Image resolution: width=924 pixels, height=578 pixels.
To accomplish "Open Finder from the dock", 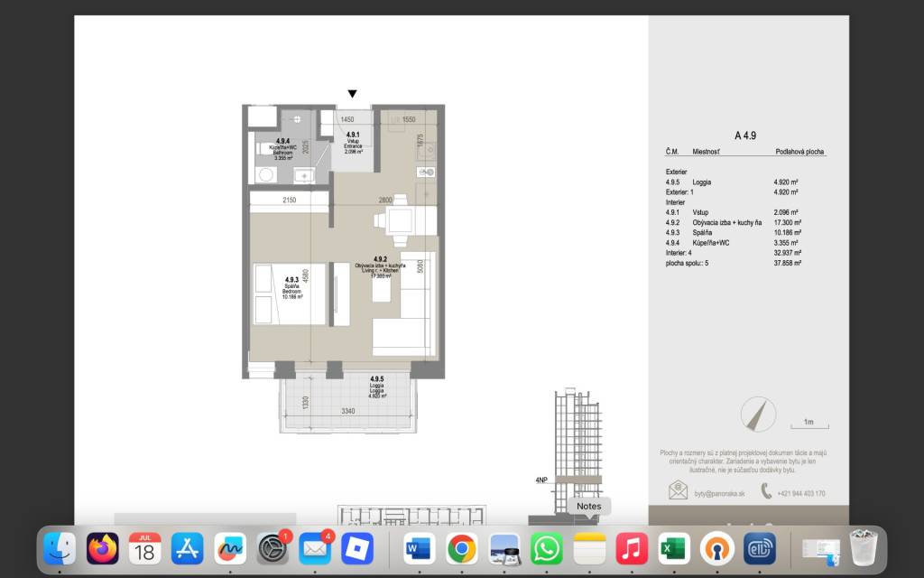I will point(60,548).
